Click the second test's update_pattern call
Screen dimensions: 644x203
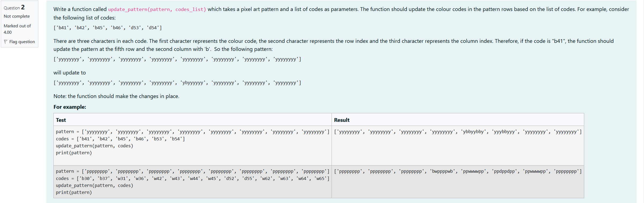pos(94,185)
